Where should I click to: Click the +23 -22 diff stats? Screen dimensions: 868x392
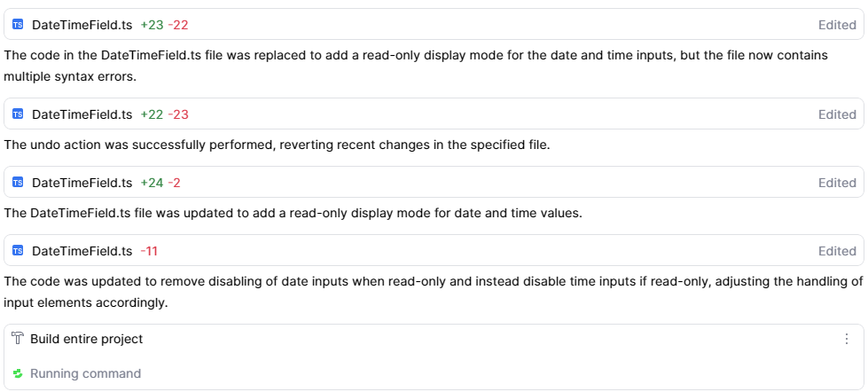tap(164, 26)
